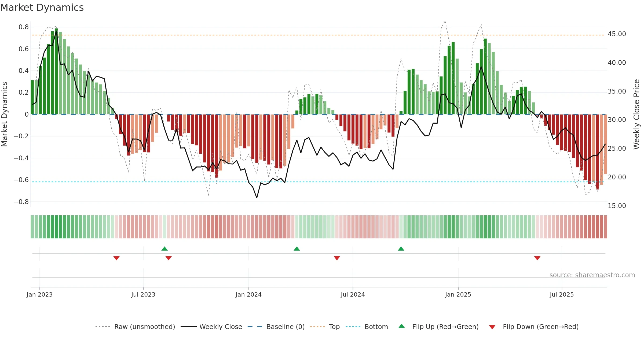Click the 0.6 left axis tick

coord(24,49)
